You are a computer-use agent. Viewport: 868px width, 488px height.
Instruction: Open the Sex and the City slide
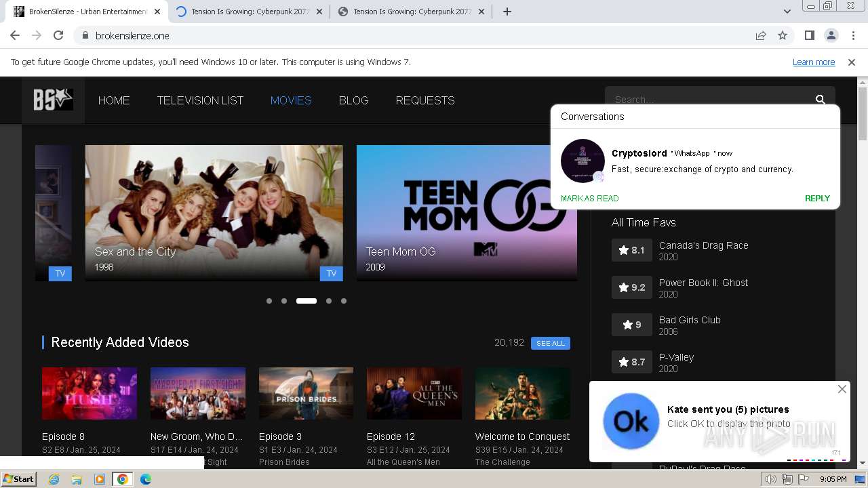click(x=214, y=213)
